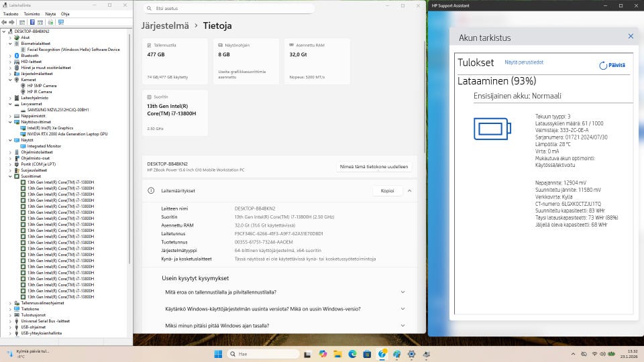Click the Asennettu RAM 32,0 Gt card
644x362 pixels.
tap(317, 61)
